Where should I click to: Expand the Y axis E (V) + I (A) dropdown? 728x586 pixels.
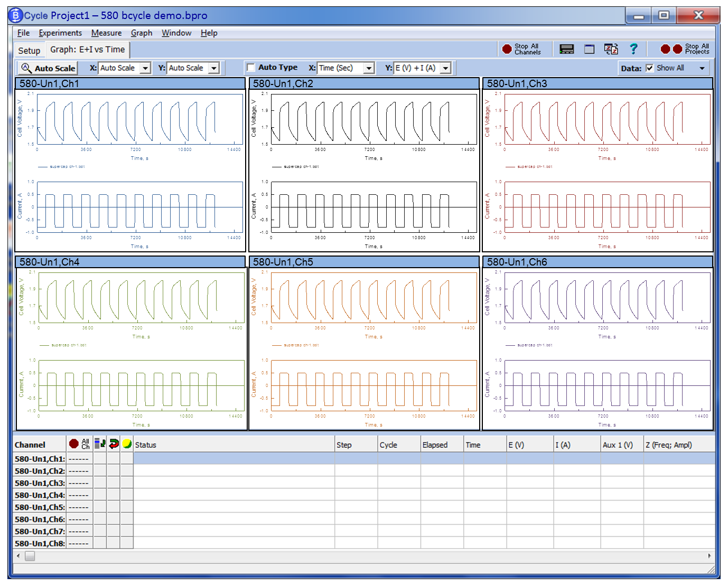[446, 68]
